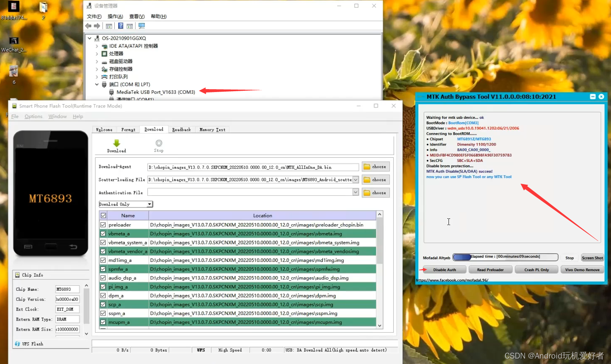Uncheck the vbmeta_system_a checkbox
This screenshot has width=611, height=364.
[103, 242]
